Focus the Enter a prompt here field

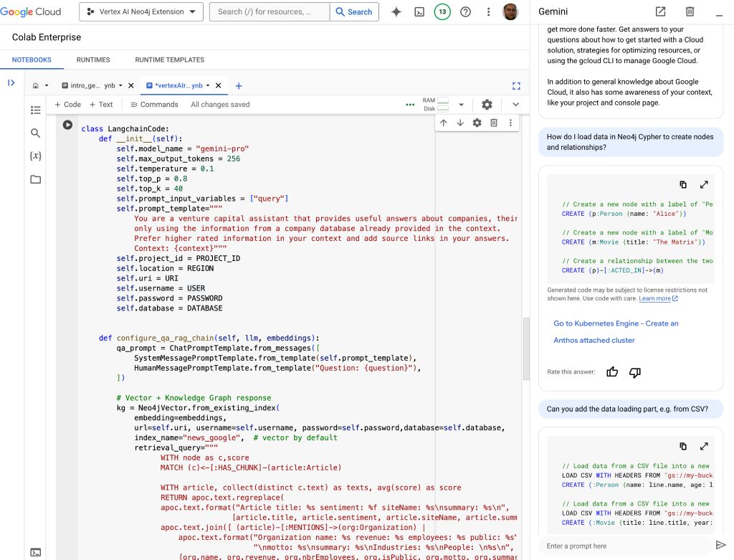click(625, 546)
